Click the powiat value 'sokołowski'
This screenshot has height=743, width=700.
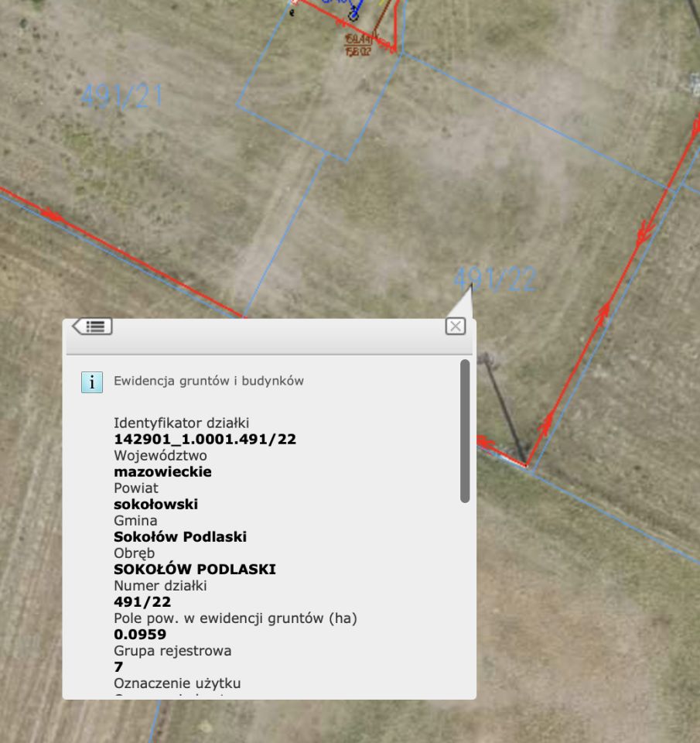point(155,504)
